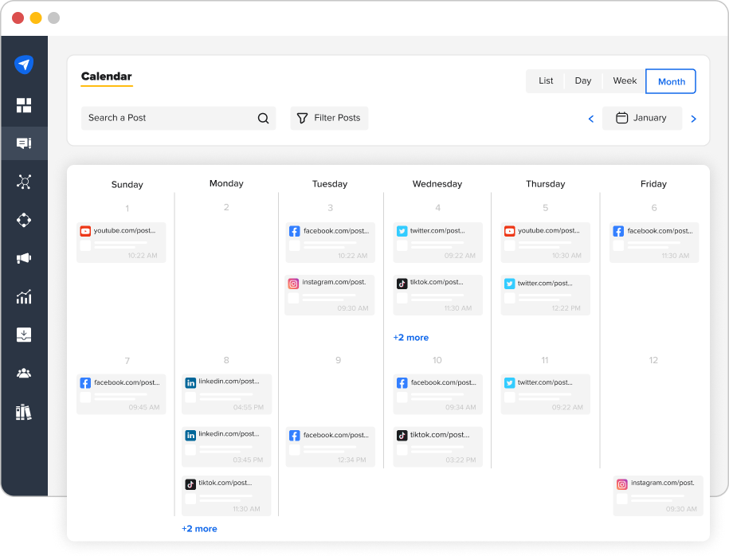Select the Posts composer icon in sidebar
Screen dimensions: 729x560
[24, 143]
